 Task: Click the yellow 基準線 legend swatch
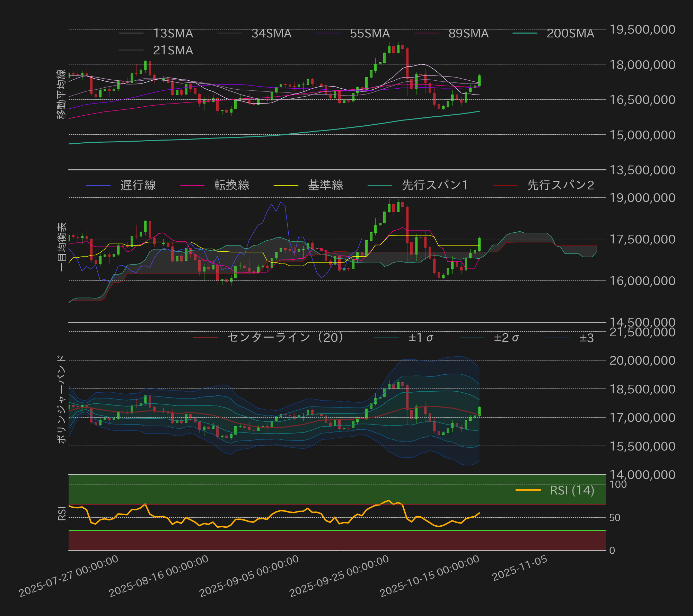click(x=286, y=185)
